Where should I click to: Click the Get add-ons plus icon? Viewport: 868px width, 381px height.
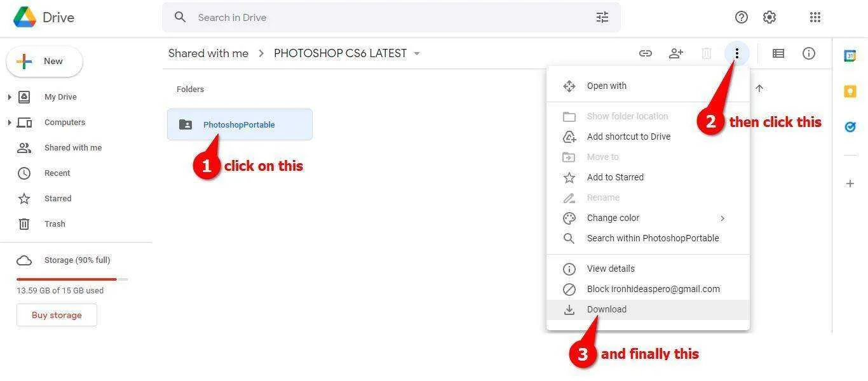click(850, 184)
